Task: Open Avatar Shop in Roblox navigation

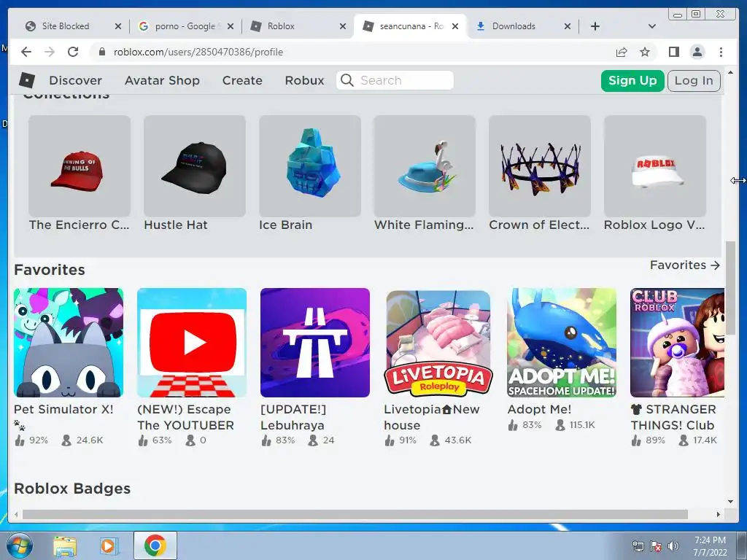Action: click(162, 80)
